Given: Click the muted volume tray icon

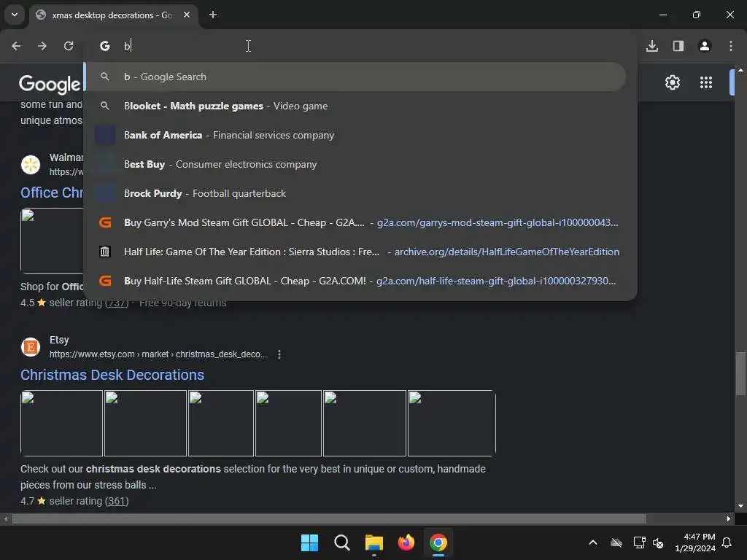Looking at the screenshot, I should click(x=658, y=542).
